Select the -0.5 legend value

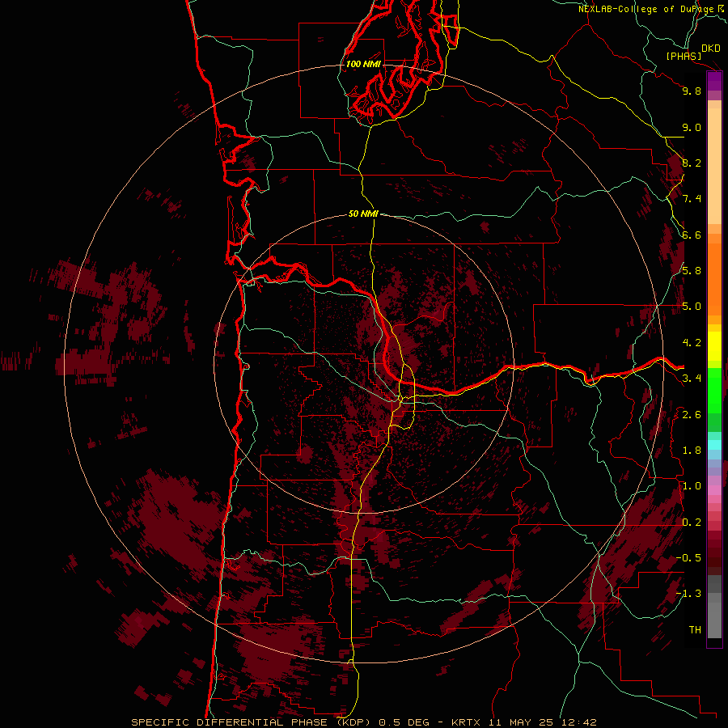[688, 558]
